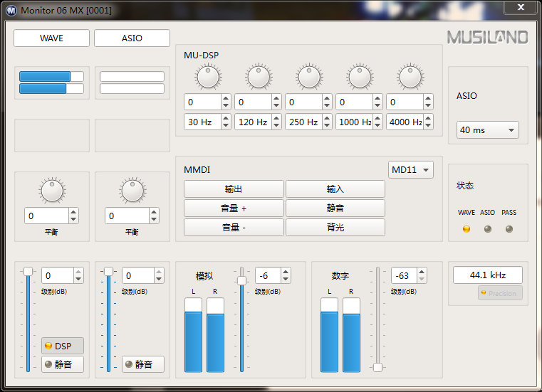Click the 120 Hz equalizer knob
The width and height of the screenshot is (542, 392).
click(259, 78)
